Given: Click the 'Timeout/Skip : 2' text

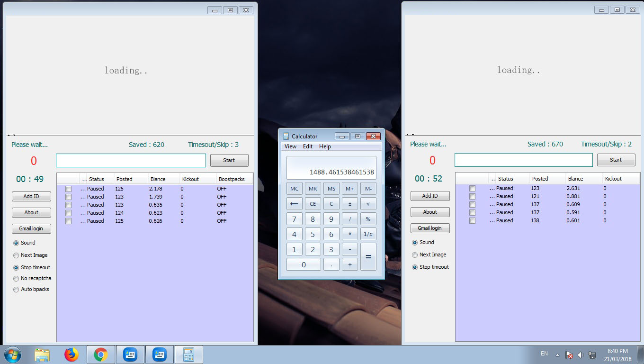Looking at the screenshot, I should coord(607,144).
